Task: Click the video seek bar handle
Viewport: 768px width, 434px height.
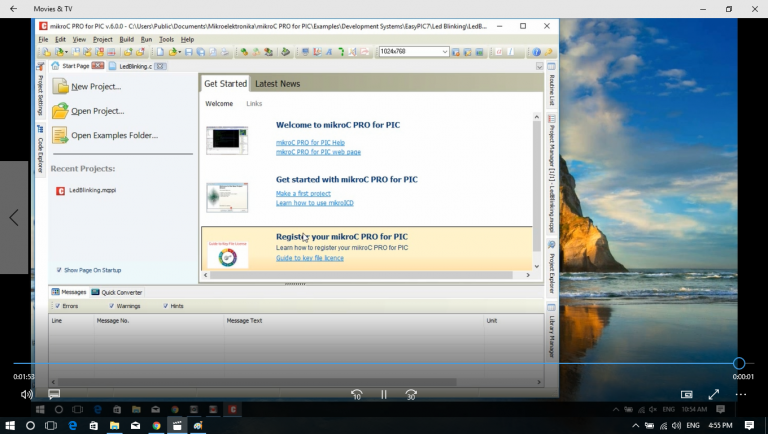Action: pos(739,363)
